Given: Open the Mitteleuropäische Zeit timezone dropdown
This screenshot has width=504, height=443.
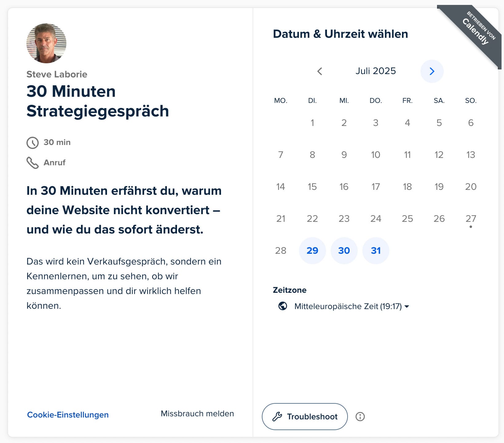Looking at the screenshot, I should pyautogui.click(x=348, y=306).
